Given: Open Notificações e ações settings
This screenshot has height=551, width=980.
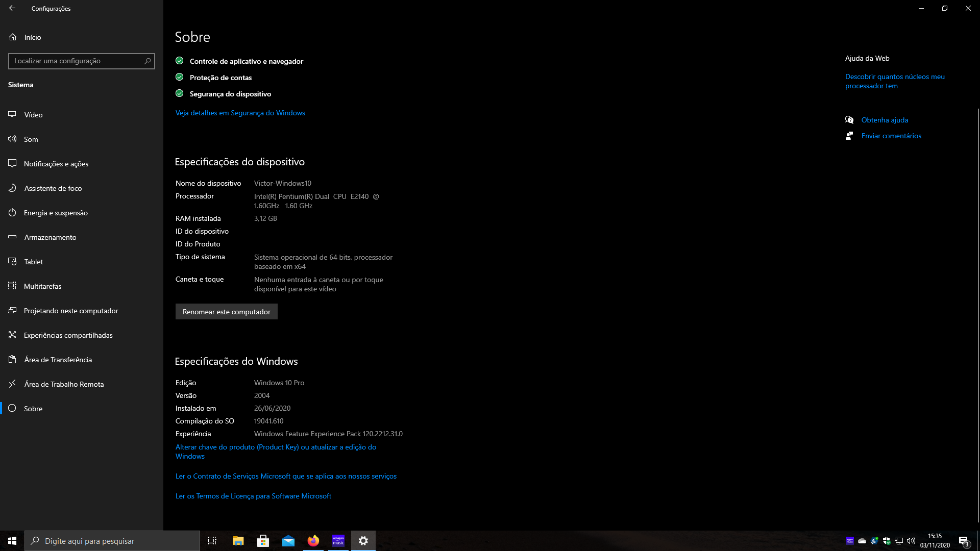Looking at the screenshot, I should tap(82, 164).
